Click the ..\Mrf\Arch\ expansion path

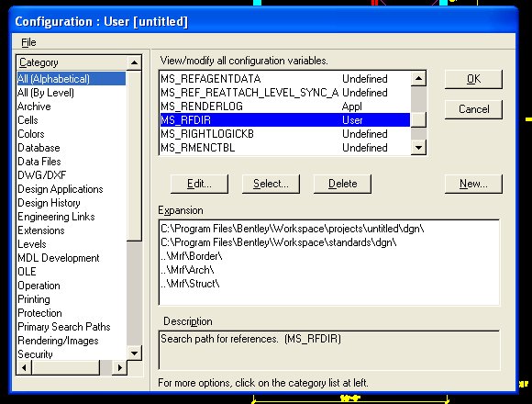[x=187, y=270]
